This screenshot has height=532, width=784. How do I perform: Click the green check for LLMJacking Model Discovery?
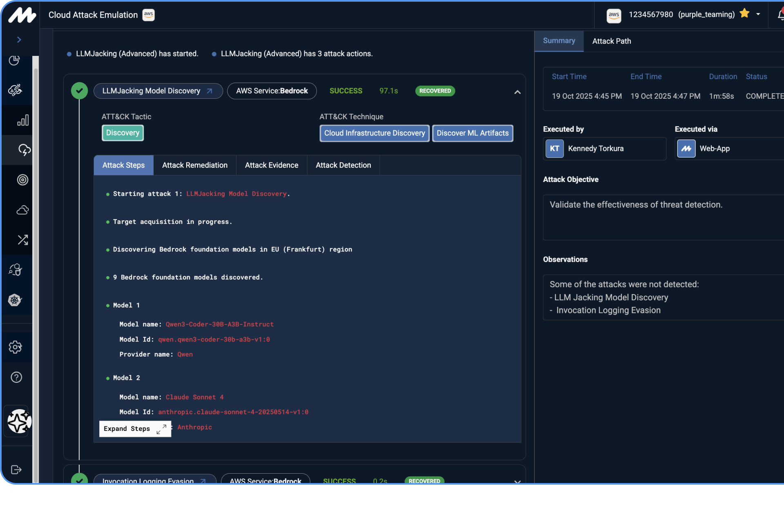pos(79,91)
